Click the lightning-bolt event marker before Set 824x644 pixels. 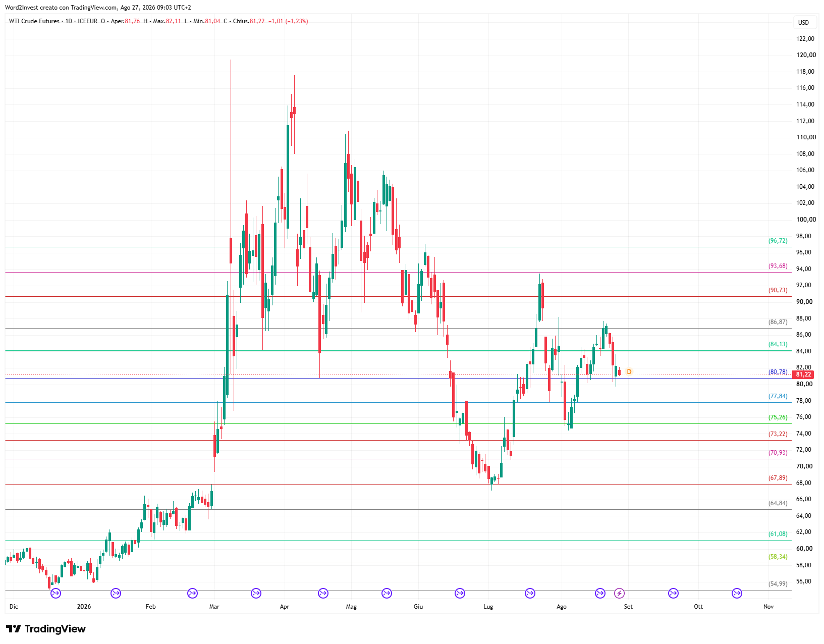619,593
